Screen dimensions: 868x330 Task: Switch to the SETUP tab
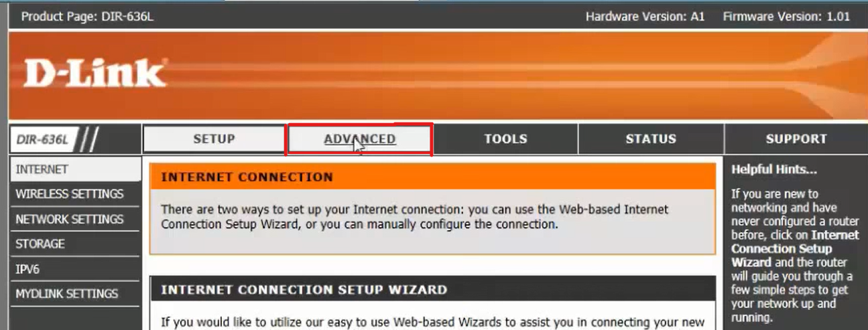(214, 139)
